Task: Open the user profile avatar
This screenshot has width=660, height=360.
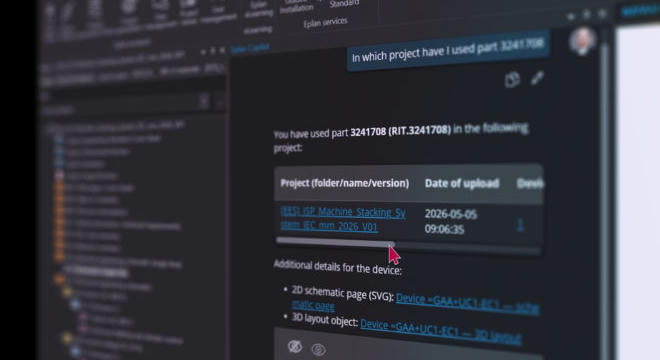Action: click(x=583, y=41)
